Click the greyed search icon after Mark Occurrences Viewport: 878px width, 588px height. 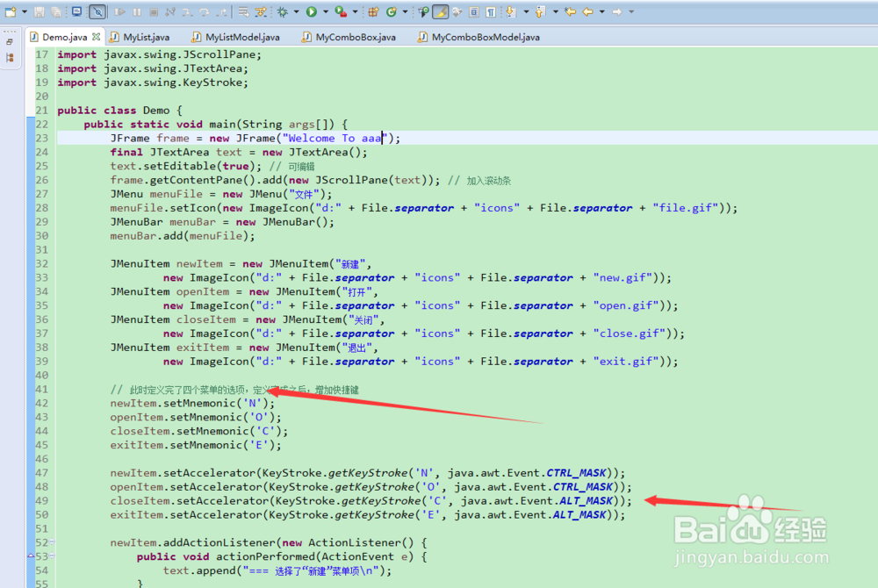click(457, 11)
